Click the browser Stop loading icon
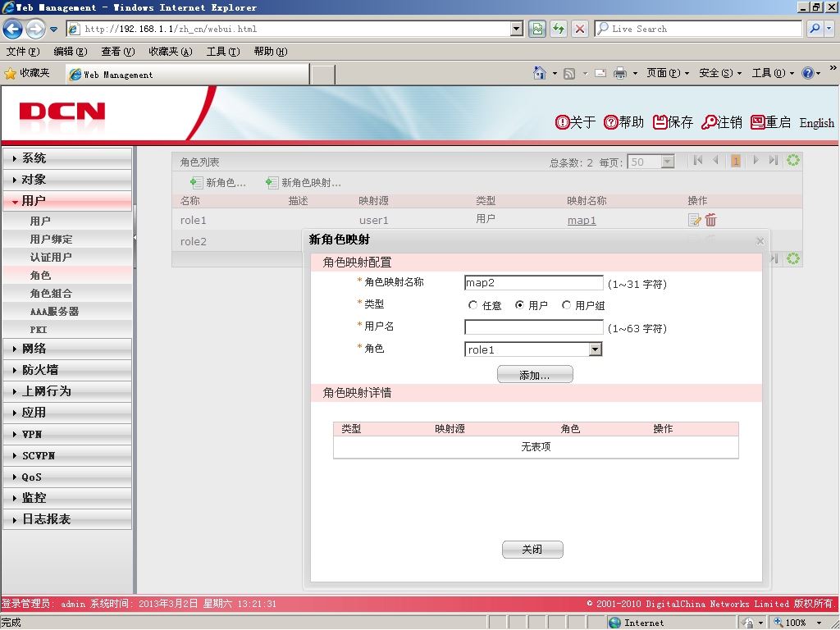The width and height of the screenshot is (840, 630). coord(580,29)
